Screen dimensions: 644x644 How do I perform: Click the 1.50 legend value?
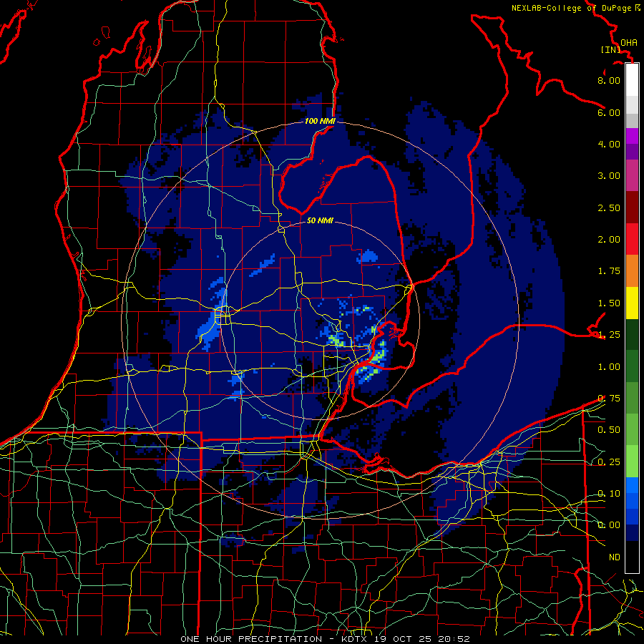click(609, 303)
